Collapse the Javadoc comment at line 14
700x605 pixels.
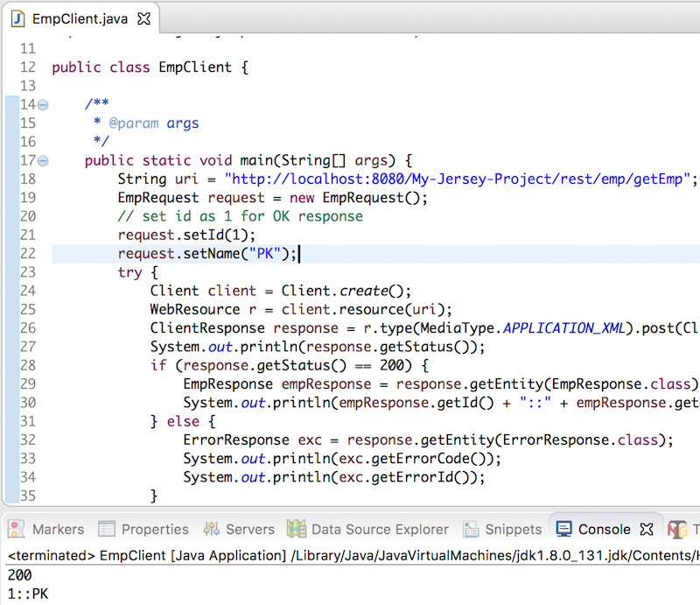(x=41, y=104)
